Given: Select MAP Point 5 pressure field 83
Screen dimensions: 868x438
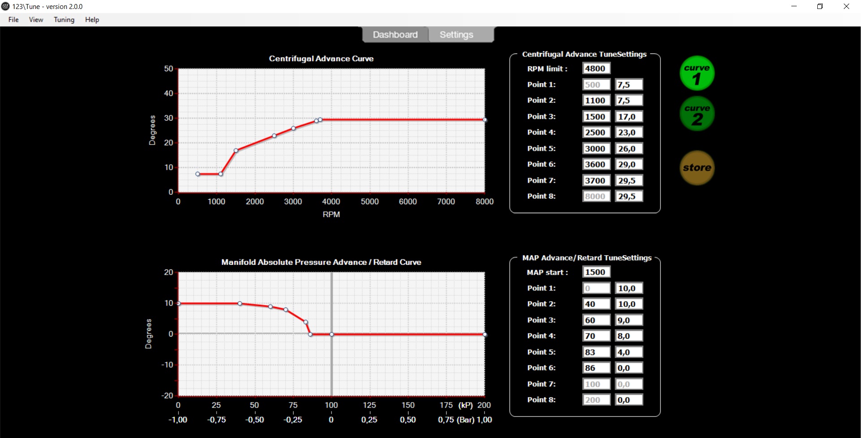Looking at the screenshot, I should point(596,352).
